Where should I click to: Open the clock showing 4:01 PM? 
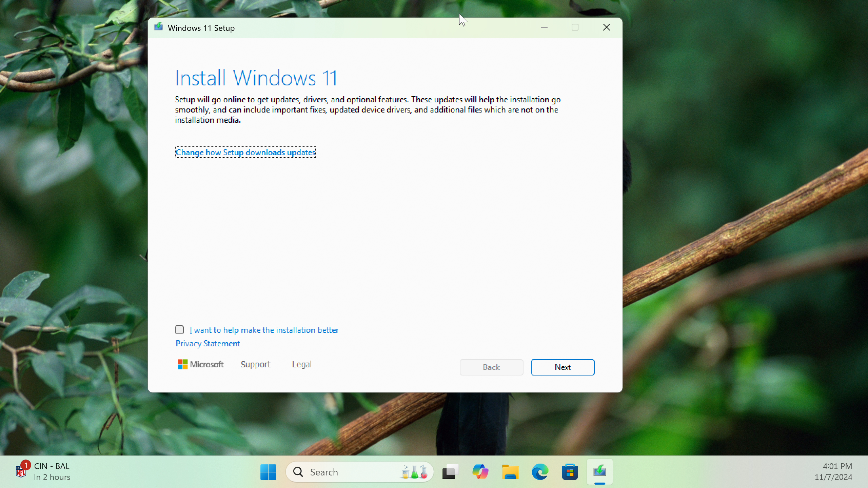click(x=833, y=472)
